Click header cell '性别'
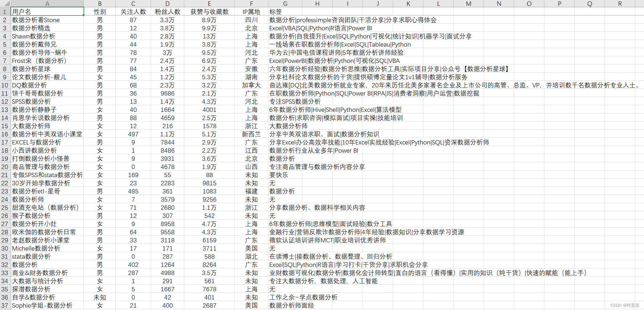 [x=100, y=12]
